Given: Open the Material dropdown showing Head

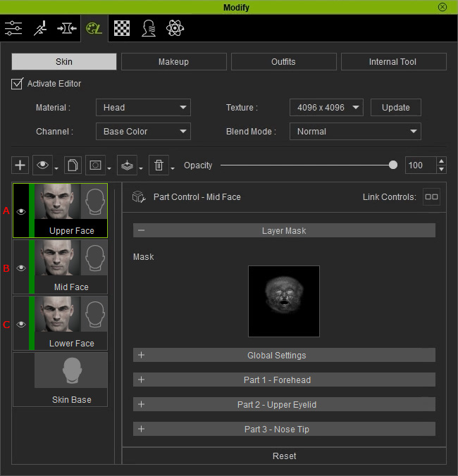Looking at the screenshot, I should tap(143, 108).
